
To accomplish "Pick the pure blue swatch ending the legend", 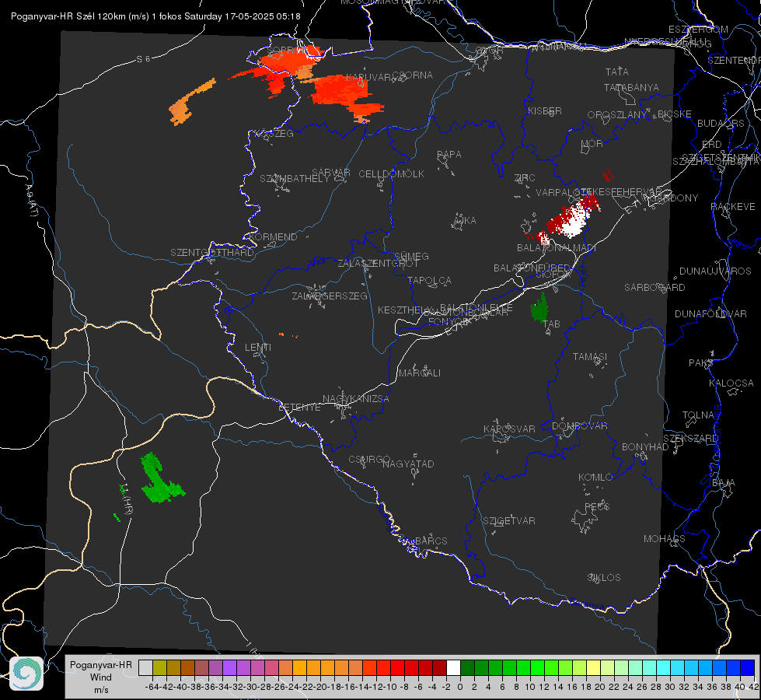I will [x=748, y=668].
